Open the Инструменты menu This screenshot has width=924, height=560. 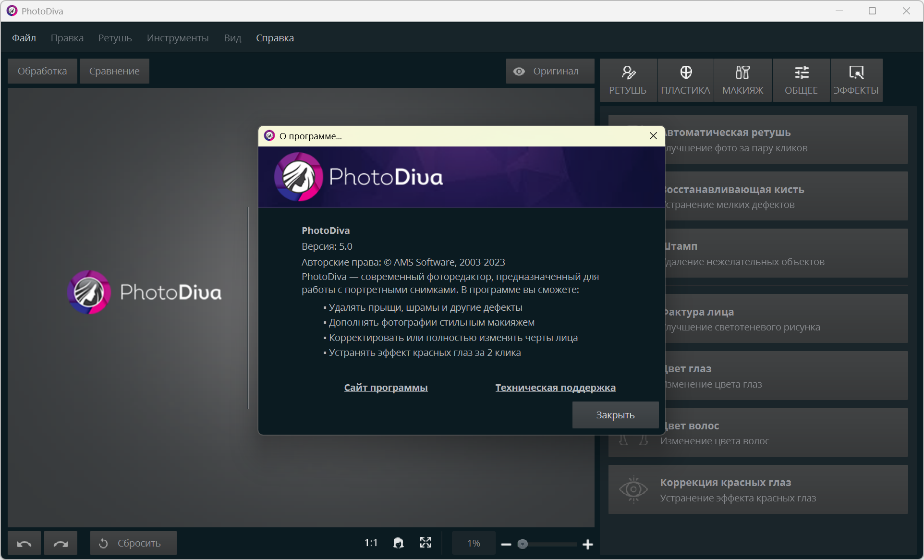178,38
